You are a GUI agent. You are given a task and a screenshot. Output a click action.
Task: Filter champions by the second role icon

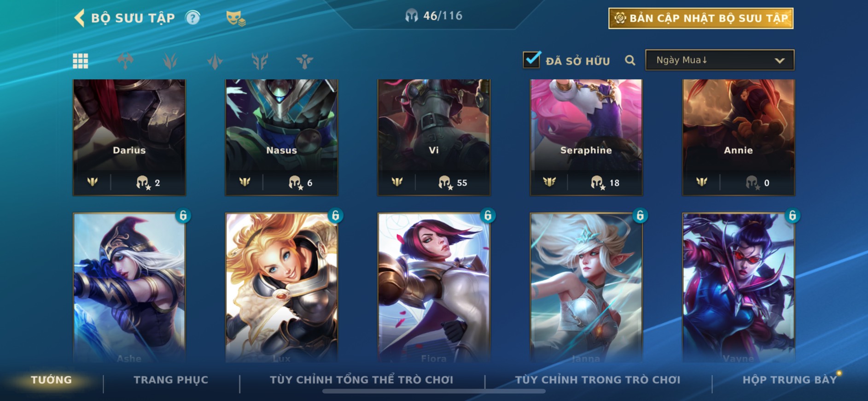coord(170,61)
